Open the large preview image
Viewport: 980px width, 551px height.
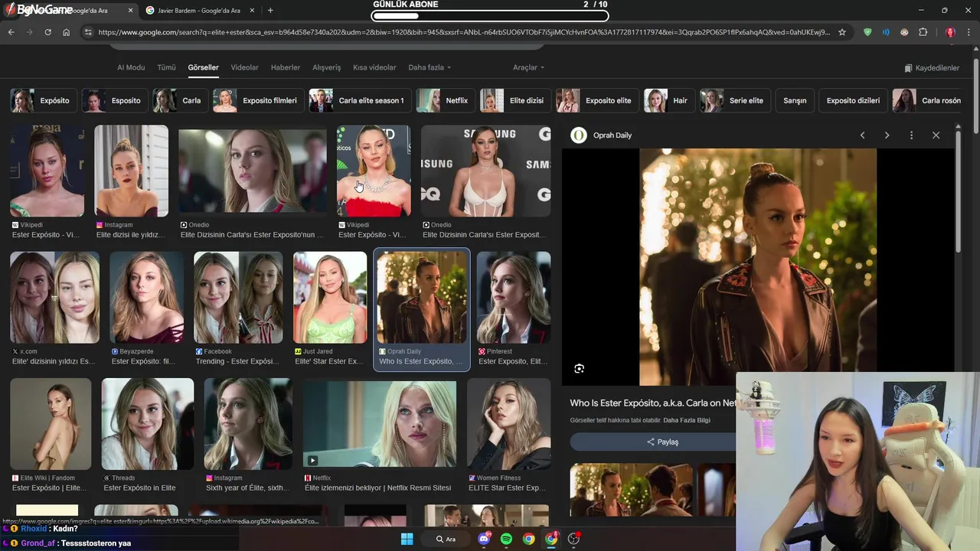point(758,267)
